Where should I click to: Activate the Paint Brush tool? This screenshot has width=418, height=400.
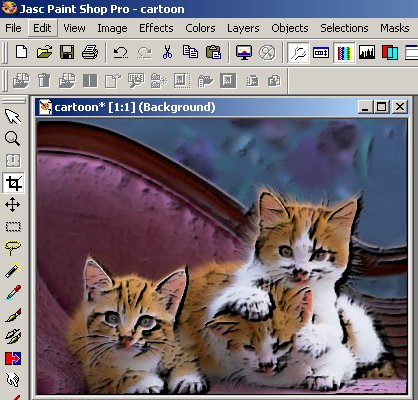point(13,315)
